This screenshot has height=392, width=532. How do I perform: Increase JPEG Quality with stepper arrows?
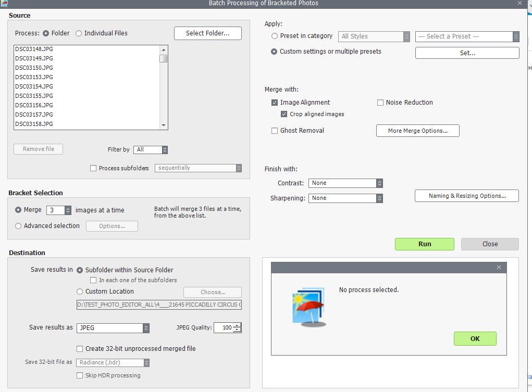click(x=237, y=325)
